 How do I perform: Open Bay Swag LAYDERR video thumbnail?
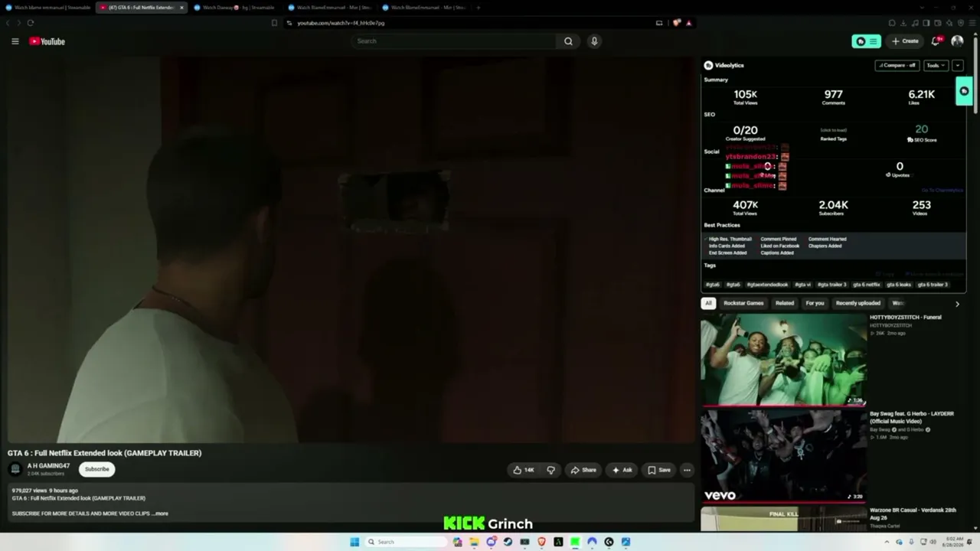(783, 456)
